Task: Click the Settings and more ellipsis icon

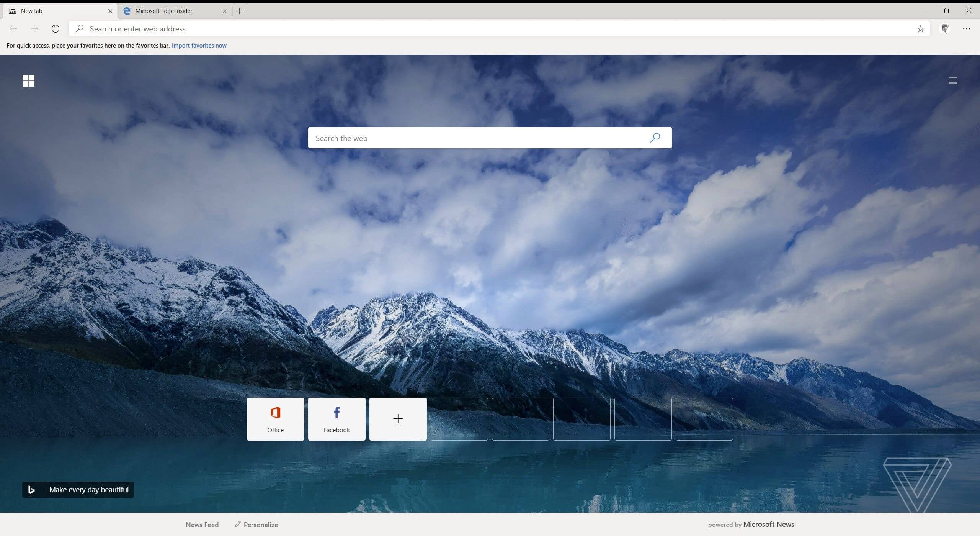Action: [x=966, y=28]
